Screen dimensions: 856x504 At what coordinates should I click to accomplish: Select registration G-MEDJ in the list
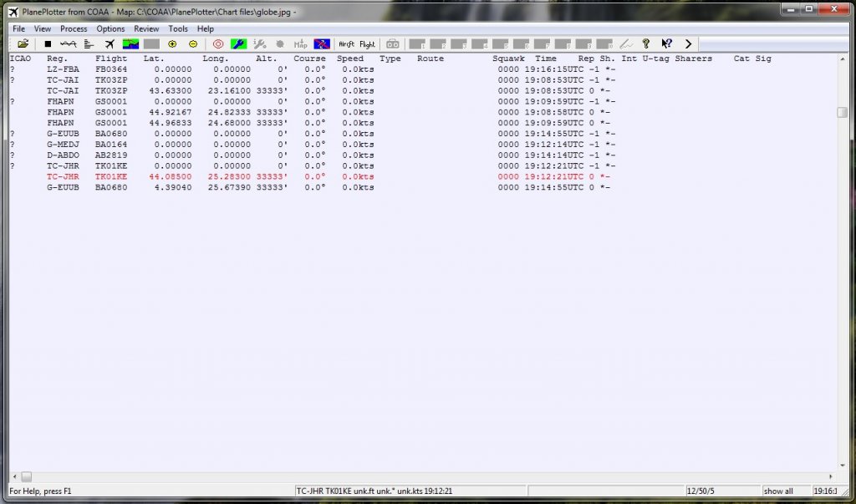click(63, 145)
